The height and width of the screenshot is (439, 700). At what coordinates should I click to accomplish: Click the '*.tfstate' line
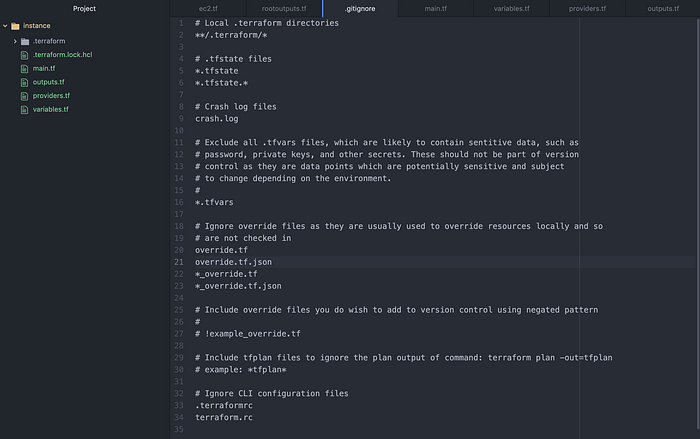(x=217, y=71)
